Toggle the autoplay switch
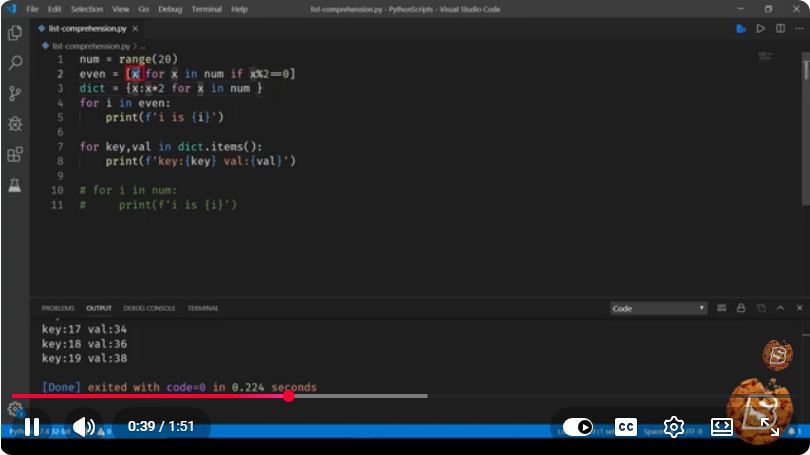 tap(578, 427)
